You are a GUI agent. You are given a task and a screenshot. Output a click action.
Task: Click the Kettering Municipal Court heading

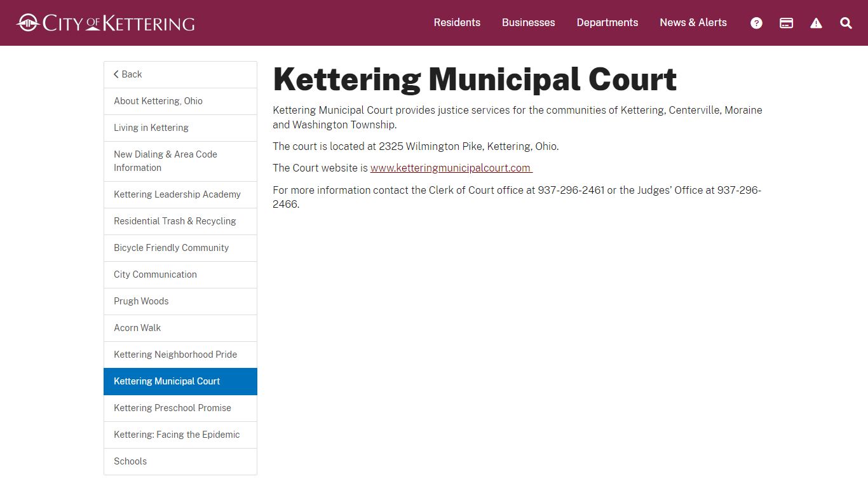click(x=475, y=79)
